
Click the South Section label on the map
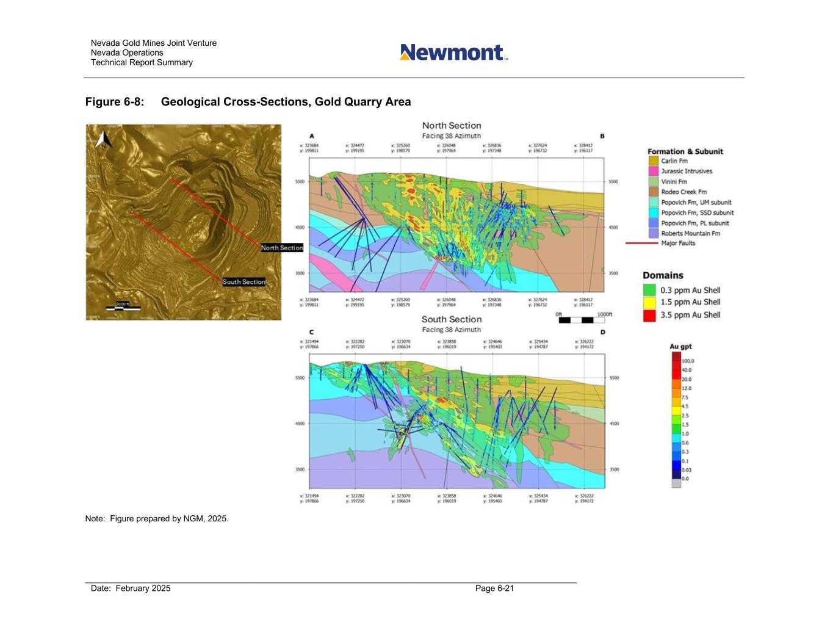pyautogui.click(x=244, y=282)
